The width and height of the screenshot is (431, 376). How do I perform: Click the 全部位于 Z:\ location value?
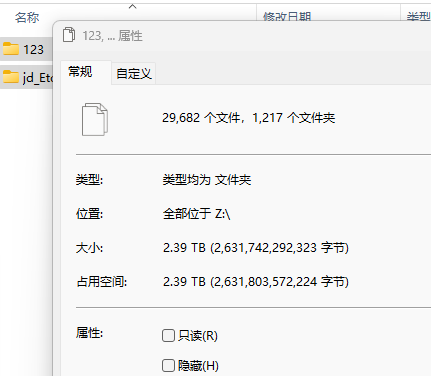tap(196, 214)
